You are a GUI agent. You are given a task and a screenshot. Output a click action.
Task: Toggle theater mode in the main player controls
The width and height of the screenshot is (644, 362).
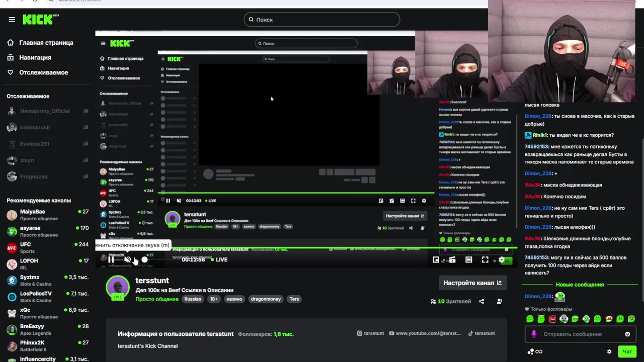pos(468,259)
